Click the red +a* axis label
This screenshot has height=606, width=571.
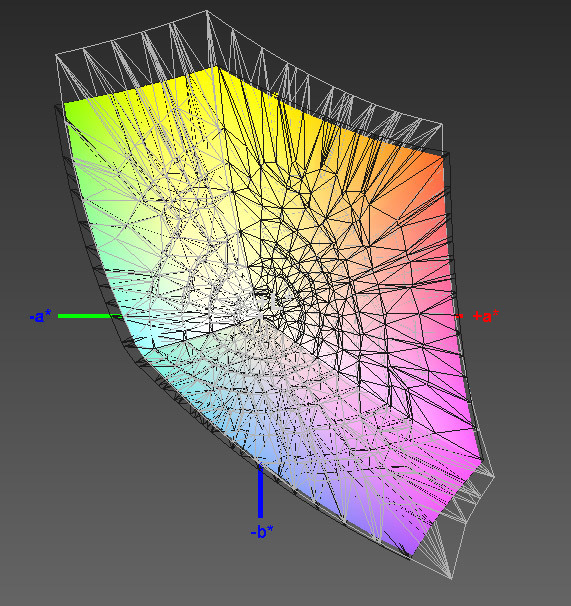point(486,316)
